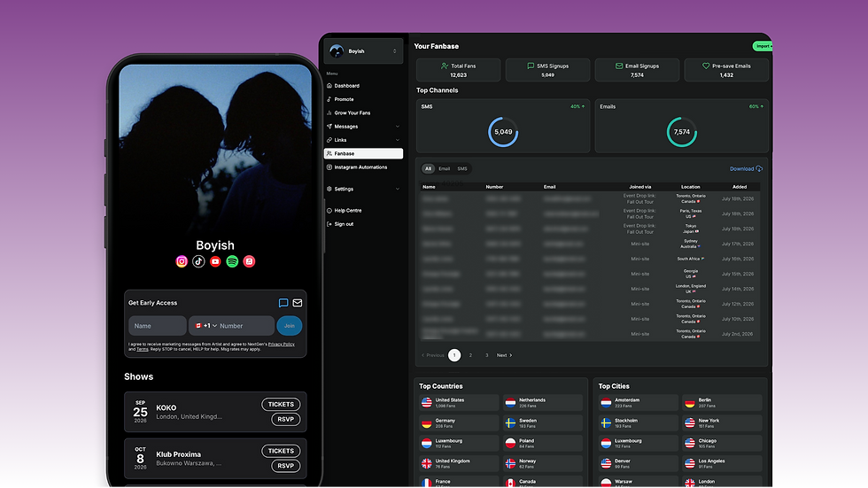Open Boyish Apple Music icon on phone
The width and height of the screenshot is (868, 488).
(x=249, y=261)
